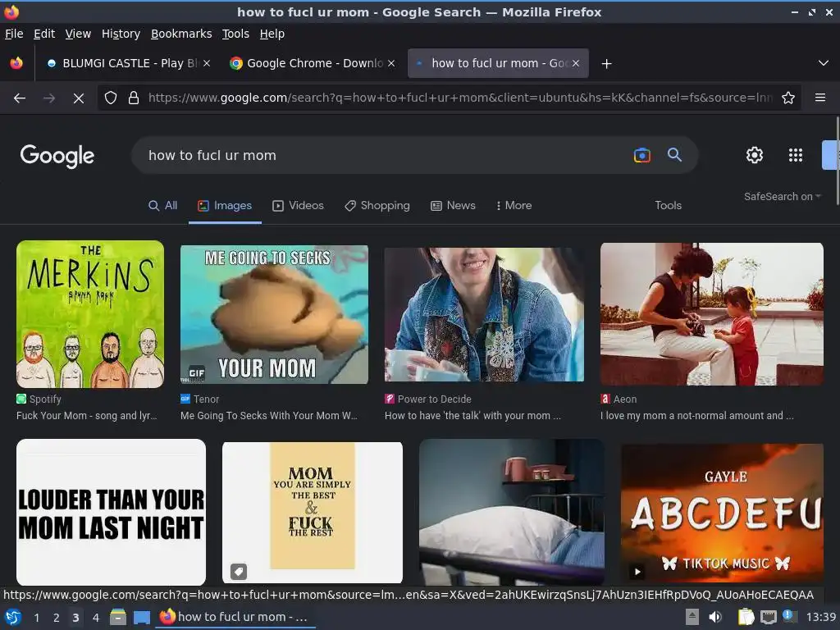Stop loading the page with the X button
Screen dimensions: 840x630
pos(78,98)
